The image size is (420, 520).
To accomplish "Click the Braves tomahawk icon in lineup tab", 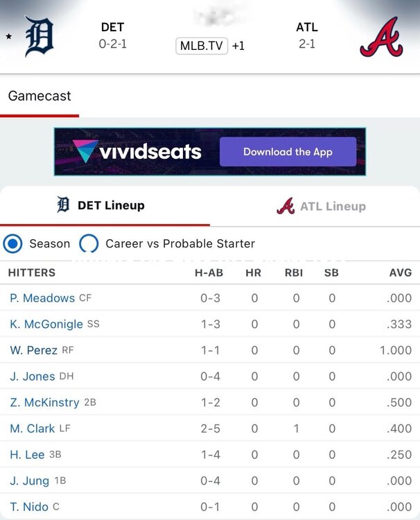I will (286, 206).
